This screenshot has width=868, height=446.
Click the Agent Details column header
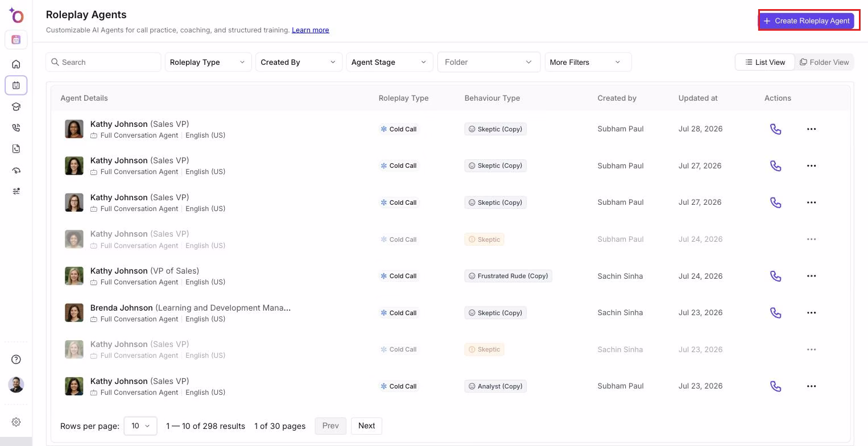pos(84,98)
